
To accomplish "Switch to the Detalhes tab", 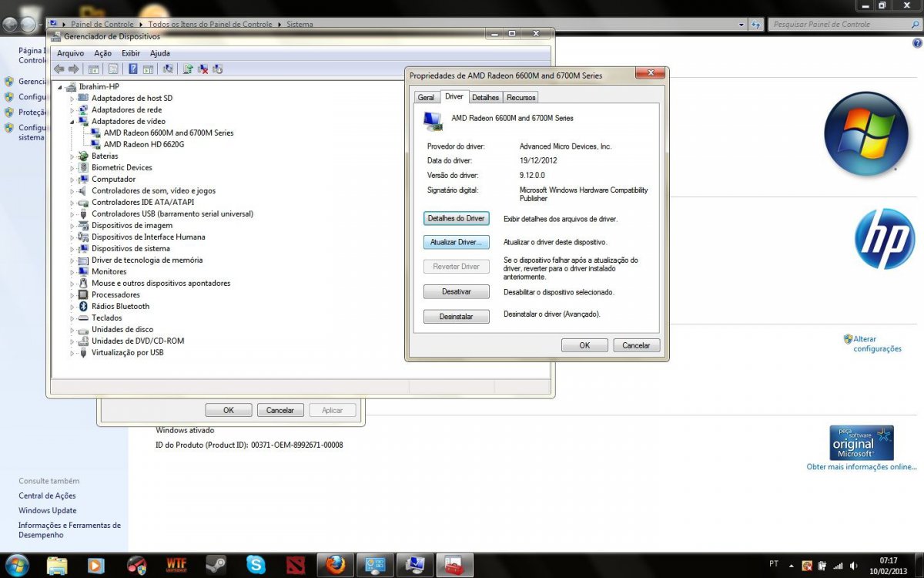I will point(486,98).
